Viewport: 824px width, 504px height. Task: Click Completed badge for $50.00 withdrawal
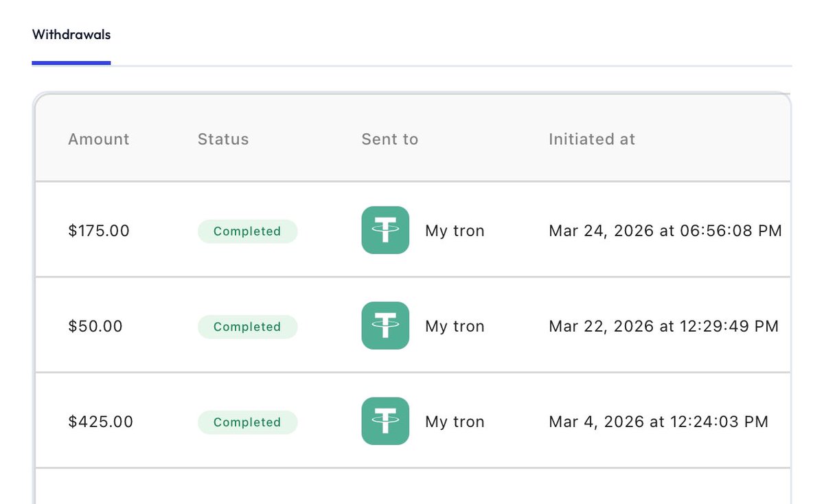pyautogui.click(x=247, y=327)
